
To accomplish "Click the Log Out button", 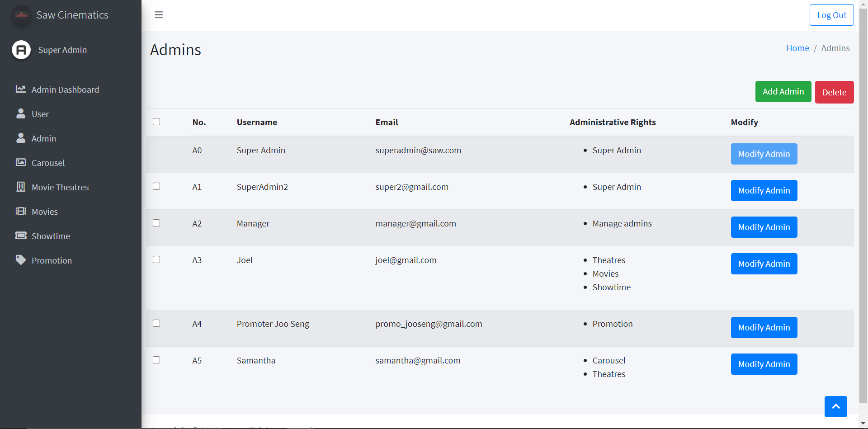I will (831, 15).
